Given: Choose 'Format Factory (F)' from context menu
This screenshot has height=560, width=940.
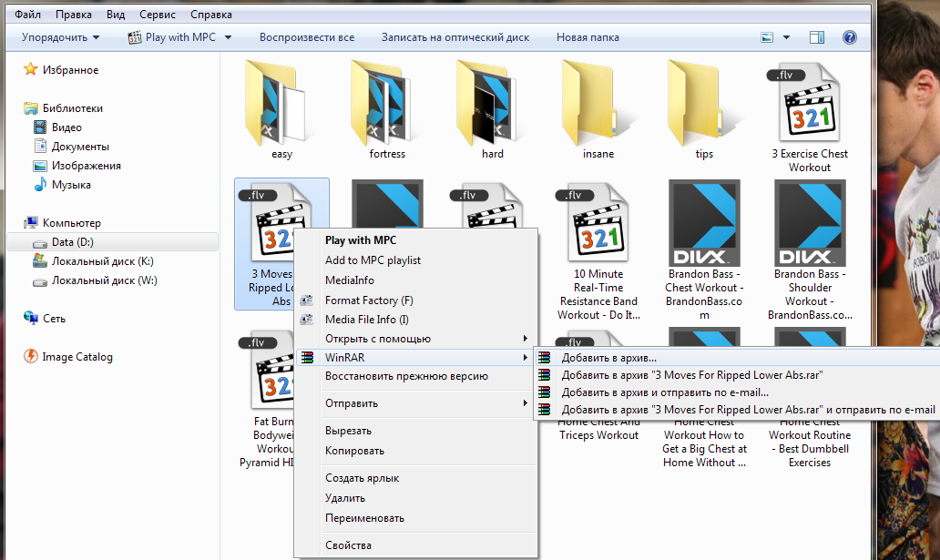Looking at the screenshot, I should pyautogui.click(x=368, y=300).
